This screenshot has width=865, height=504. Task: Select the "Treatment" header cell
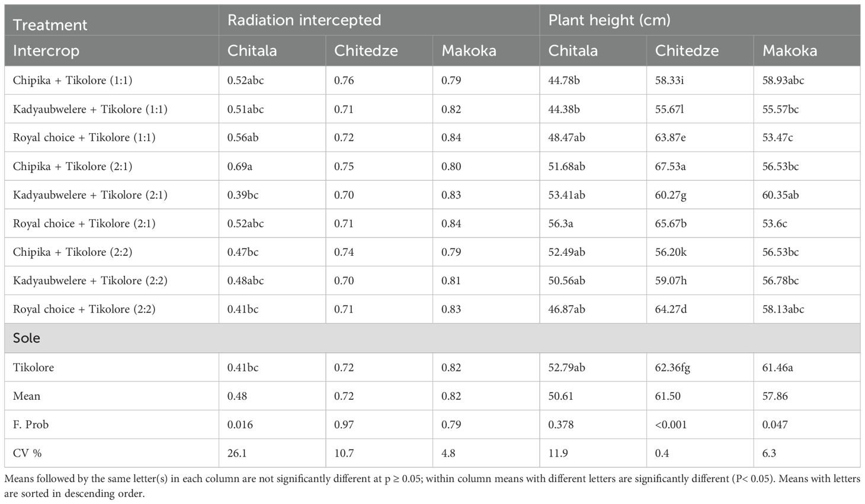click(x=50, y=25)
